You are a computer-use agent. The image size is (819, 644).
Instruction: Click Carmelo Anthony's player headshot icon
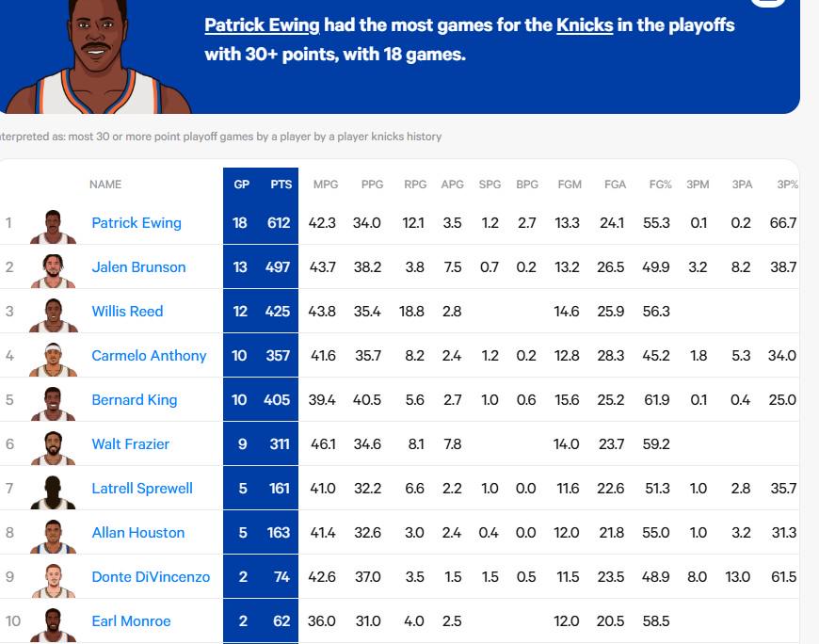[x=54, y=360]
